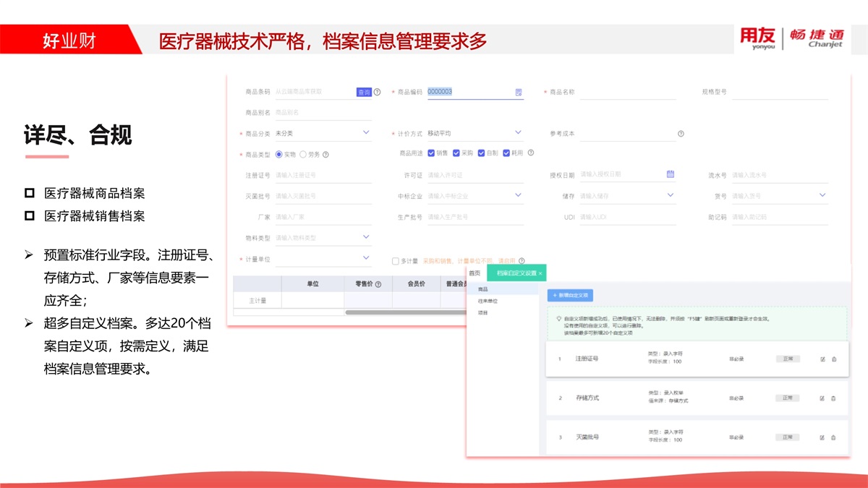
Task: Click the auto-number icon in 商品编码 field
Action: 519,93
